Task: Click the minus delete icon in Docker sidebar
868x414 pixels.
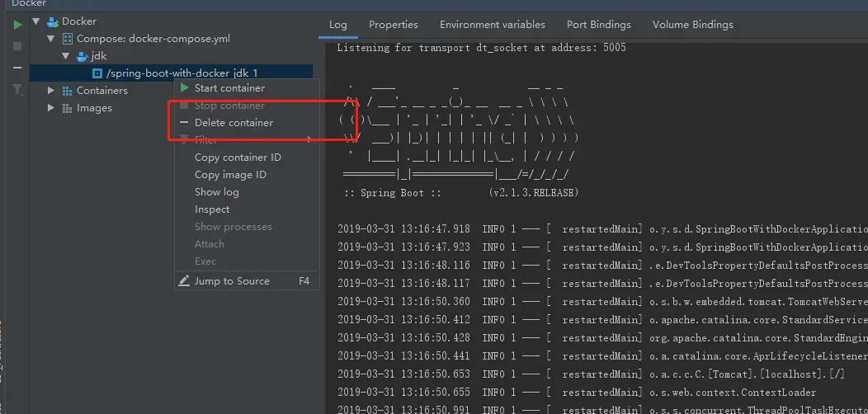Action: (17, 68)
